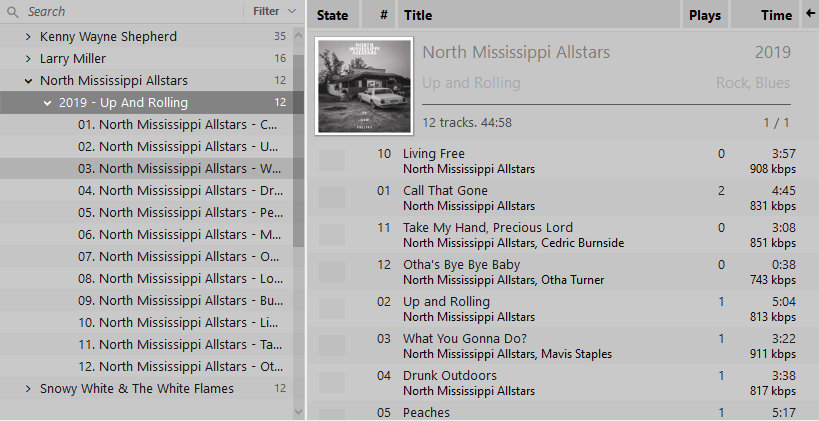The height and width of the screenshot is (421, 819).
Task: Click the library scrollbar up arrow
Action: [x=298, y=35]
